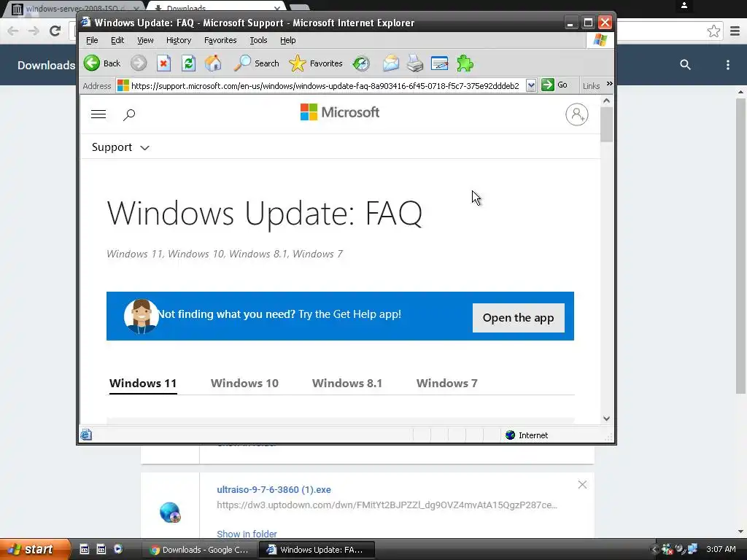Remove ultraiso download with X icon
747x560 pixels.
pos(582,485)
